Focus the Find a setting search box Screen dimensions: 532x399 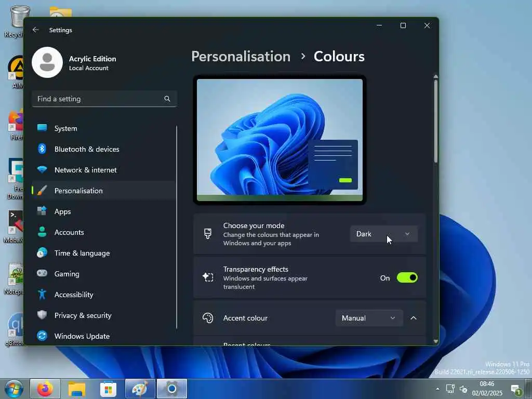pyautogui.click(x=104, y=99)
